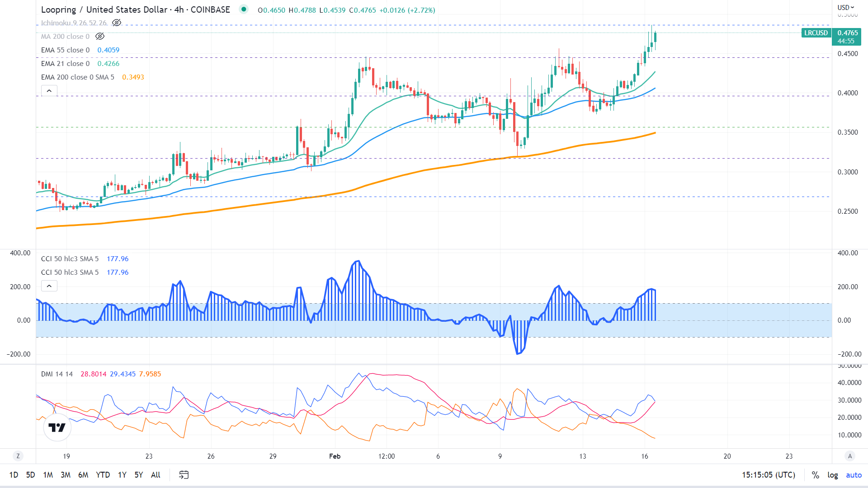Select the YTD time range

tap(103, 475)
